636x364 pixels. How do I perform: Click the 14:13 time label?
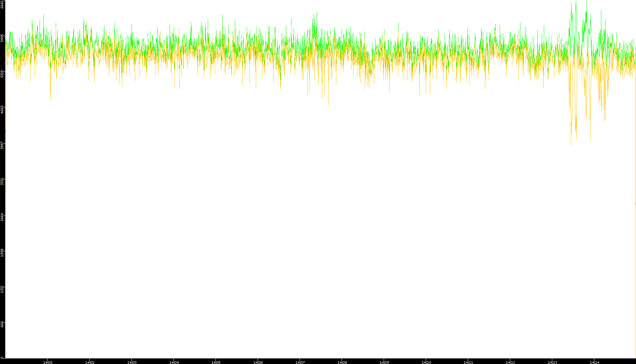point(552,362)
